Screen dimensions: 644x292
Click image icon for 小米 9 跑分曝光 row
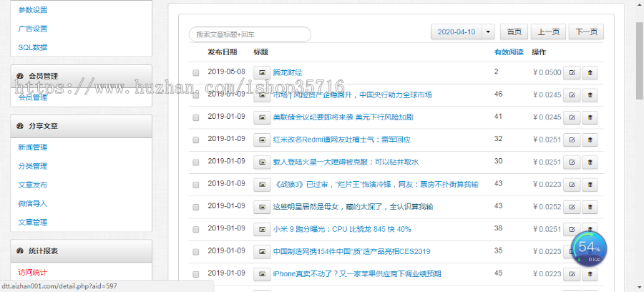click(x=262, y=229)
